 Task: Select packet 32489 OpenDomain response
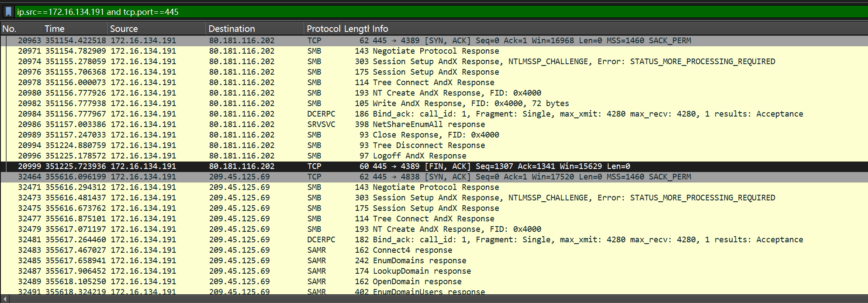[x=434, y=282]
